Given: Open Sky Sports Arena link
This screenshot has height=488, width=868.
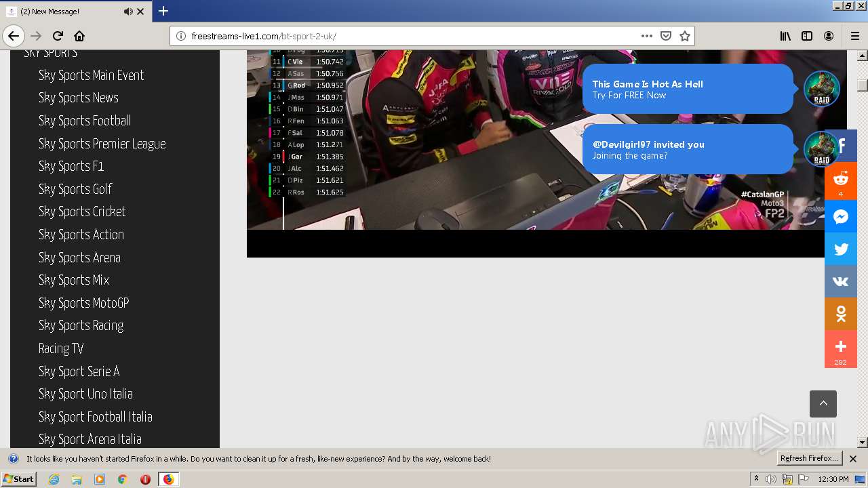Looking at the screenshot, I should point(79,258).
